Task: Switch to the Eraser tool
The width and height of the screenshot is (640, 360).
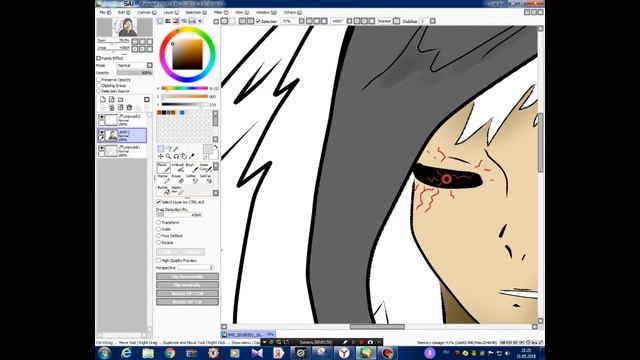Action: tap(178, 178)
